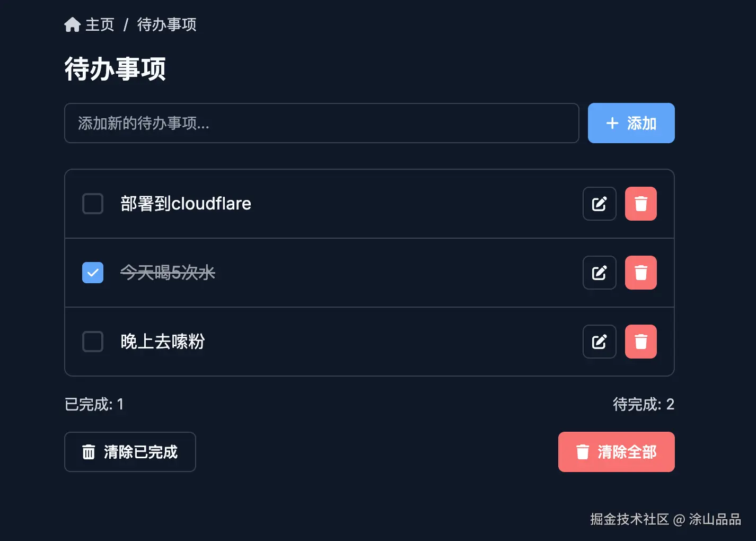Viewport: 756px width, 541px height.
Task: Delete the 部署到cloudflare todo
Action: (x=640, y=204)
